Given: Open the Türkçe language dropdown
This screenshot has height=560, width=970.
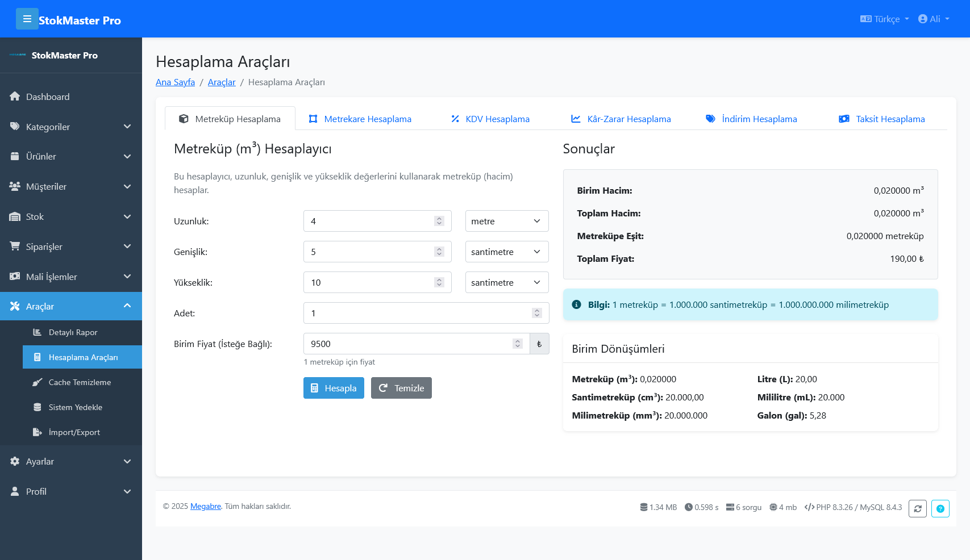Looking at the screenshot, I should pos(884,19).
